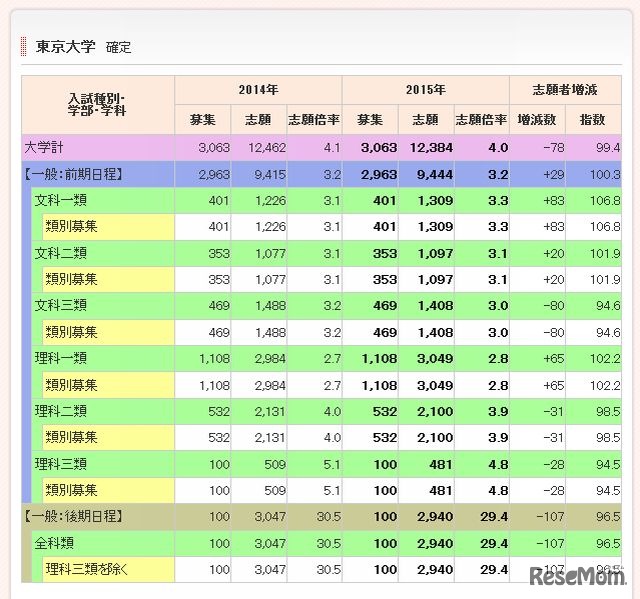
Task: Select the 【一般:前期日程】 row label
Action: 73,174
